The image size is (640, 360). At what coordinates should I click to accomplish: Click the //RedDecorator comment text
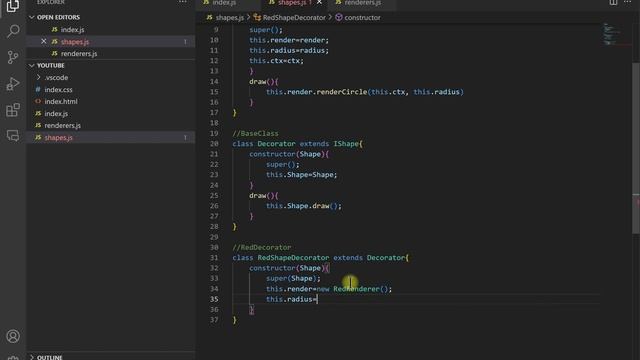262,247
